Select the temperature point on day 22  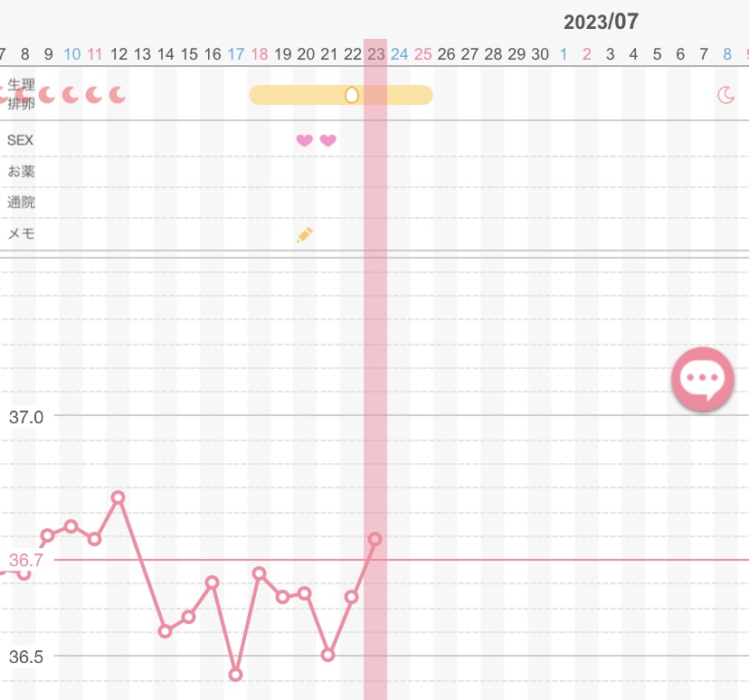[351, 597]
